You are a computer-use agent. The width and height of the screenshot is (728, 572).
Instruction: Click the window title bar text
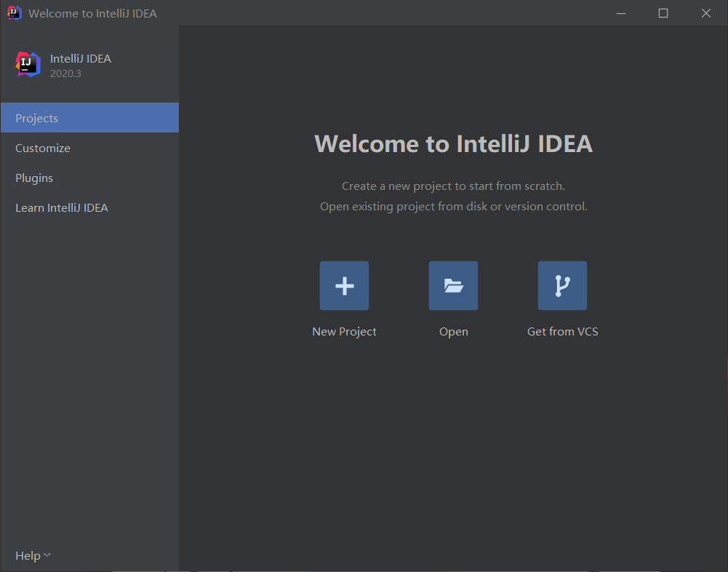92,13
